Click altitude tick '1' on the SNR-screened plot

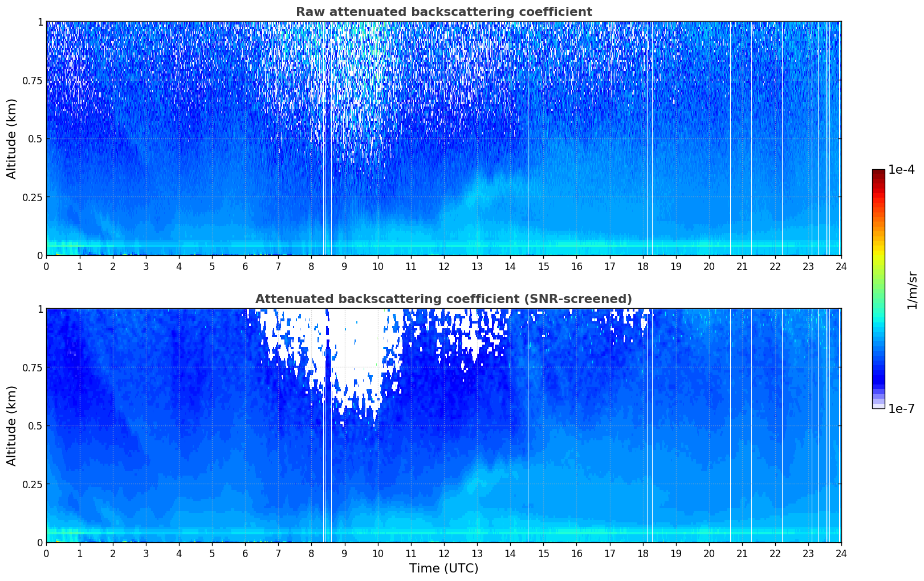(40, 309)
